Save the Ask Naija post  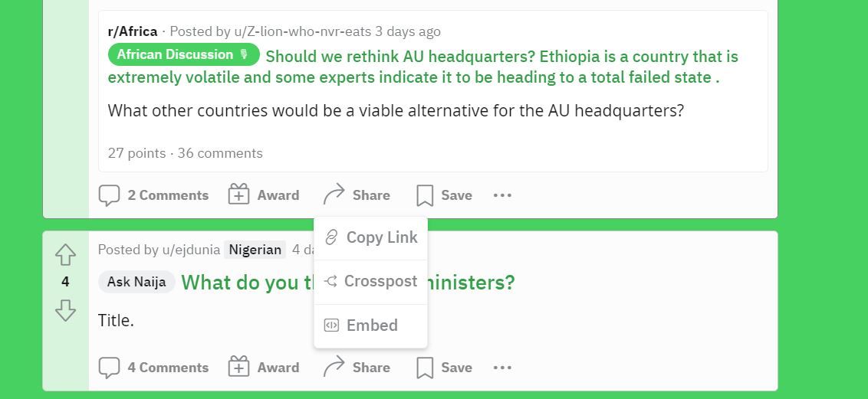[x=444, y=368]
